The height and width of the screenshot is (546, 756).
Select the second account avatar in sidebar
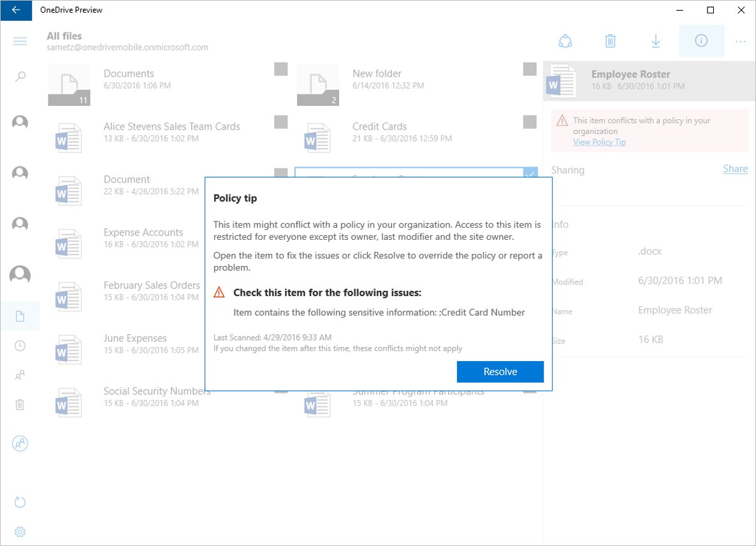click(x=20, y=173)
